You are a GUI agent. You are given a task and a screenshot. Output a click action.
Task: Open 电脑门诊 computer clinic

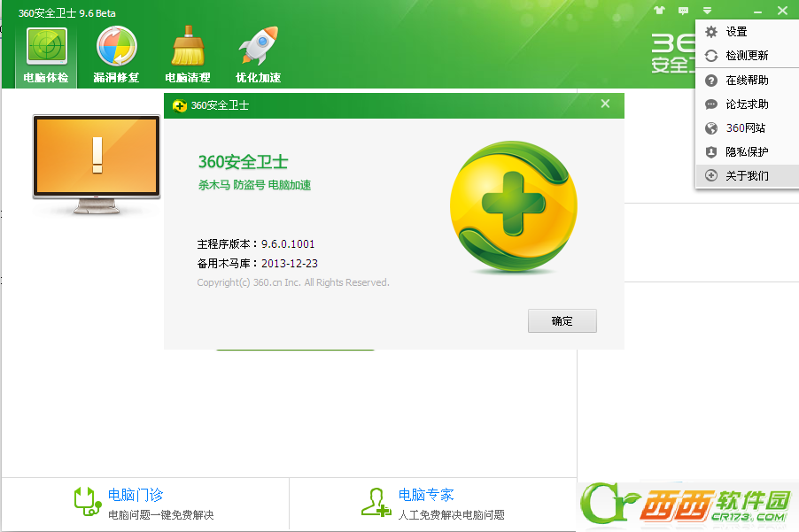pos(136,495)
